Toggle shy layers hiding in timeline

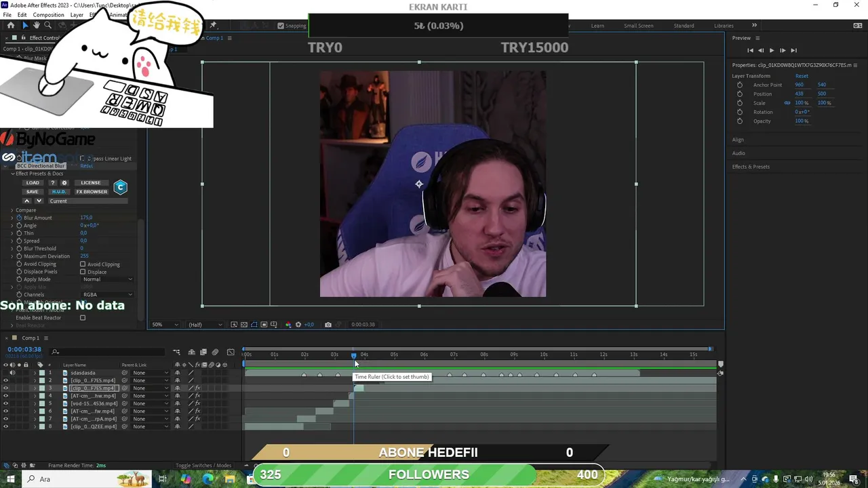coord(192,352)
